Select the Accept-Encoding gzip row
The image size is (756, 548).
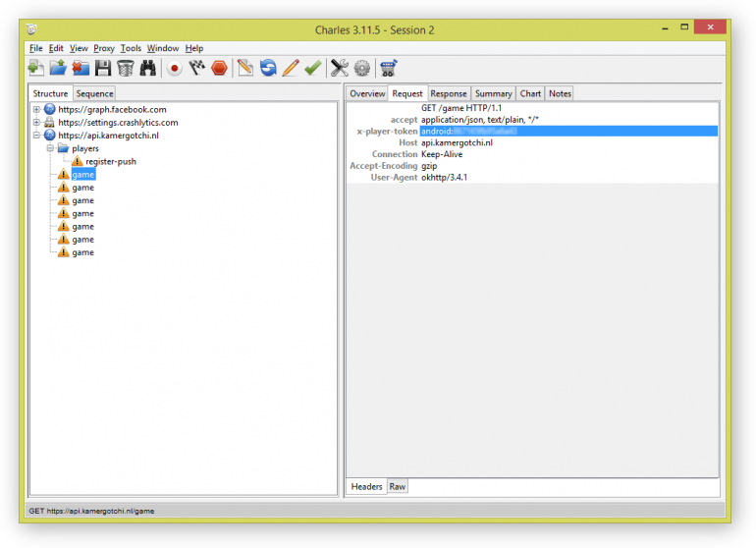532,166
